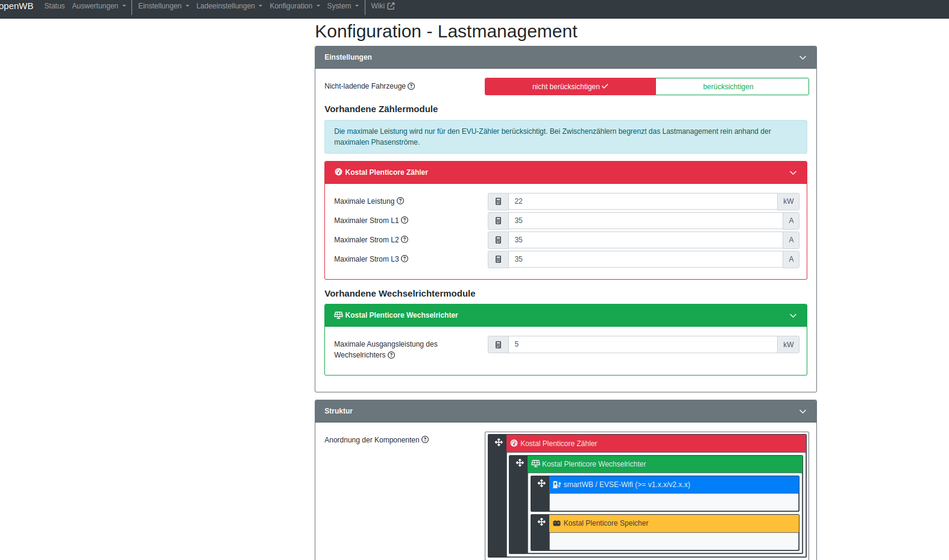Click the 'Vorhandene Wechselrichtermodule' heading

click(x=400, y=294)
